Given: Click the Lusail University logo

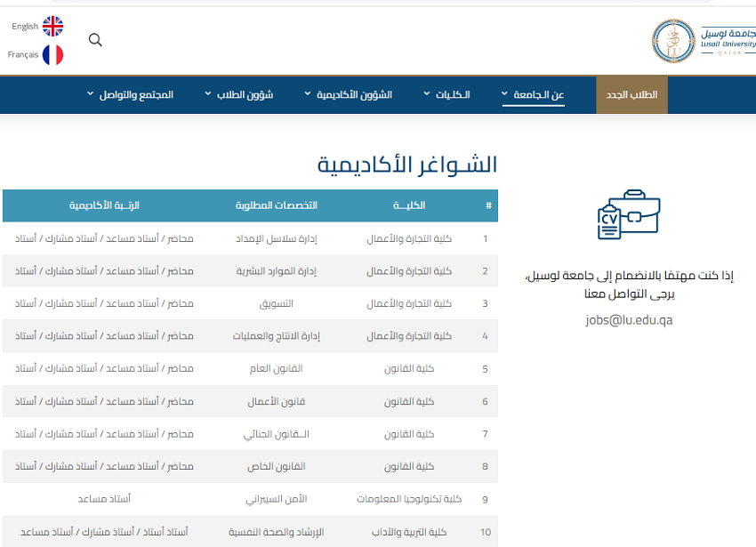Looking at the screenshot, I should tap(703, 40).
